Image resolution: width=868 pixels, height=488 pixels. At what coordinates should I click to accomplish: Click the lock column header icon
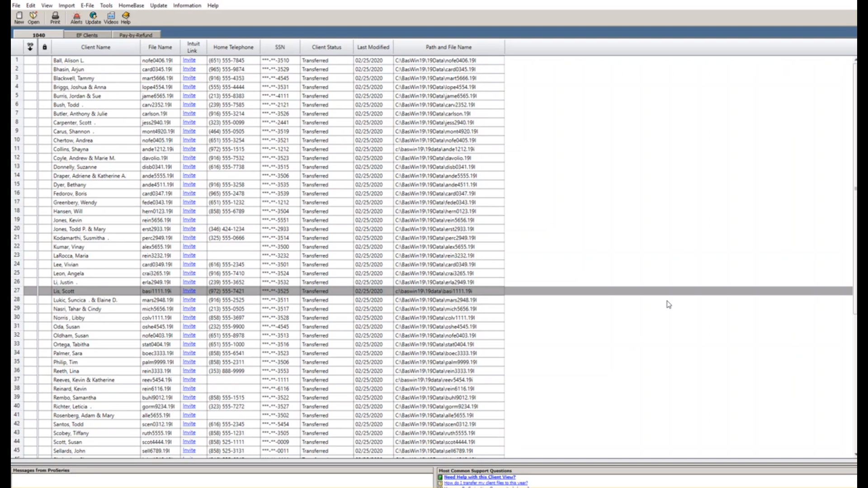click(44, 47)
